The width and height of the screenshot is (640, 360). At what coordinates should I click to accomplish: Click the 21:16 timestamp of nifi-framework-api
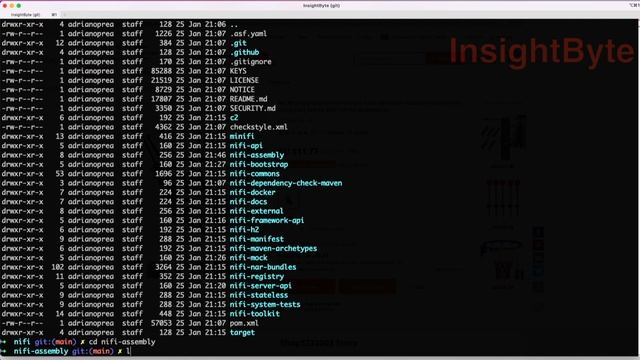(215, 220)
